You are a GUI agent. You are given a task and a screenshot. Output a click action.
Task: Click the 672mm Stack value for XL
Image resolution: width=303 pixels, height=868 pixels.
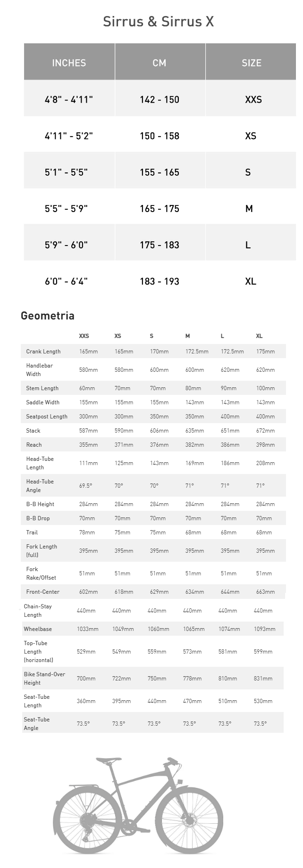265,431
